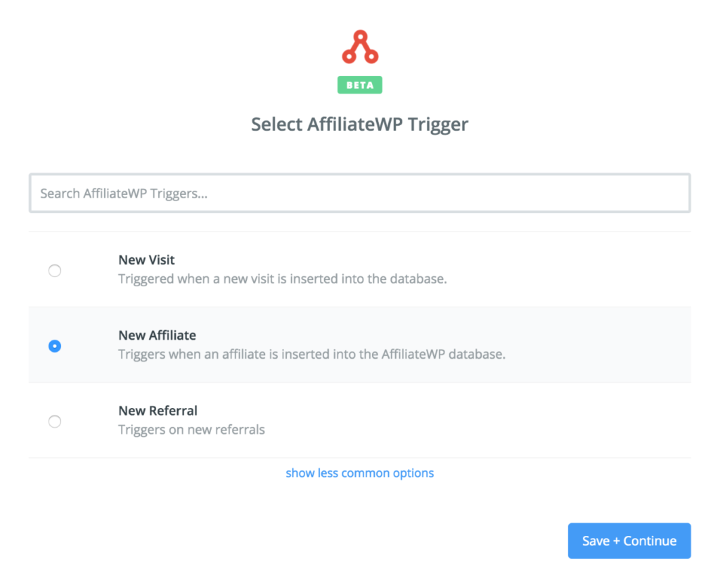720x588 pixels.
Task: Click the green BETA badge
Action: coord(360,85)
